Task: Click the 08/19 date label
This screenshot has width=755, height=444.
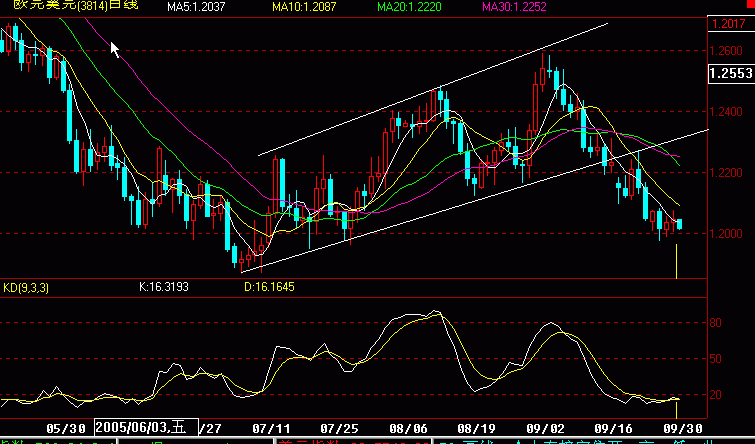Action: click(476, 428)
